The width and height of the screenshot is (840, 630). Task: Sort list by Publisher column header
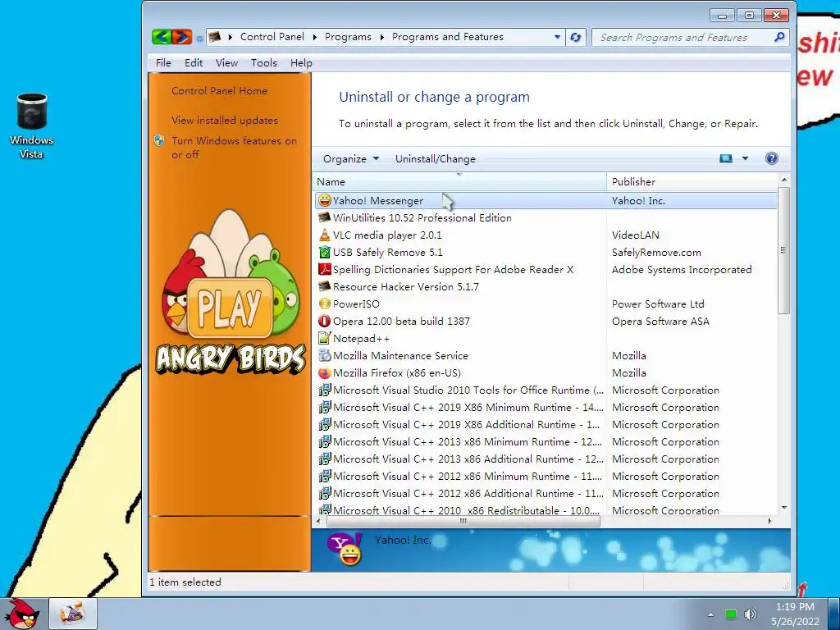click(x=692, y=181)
